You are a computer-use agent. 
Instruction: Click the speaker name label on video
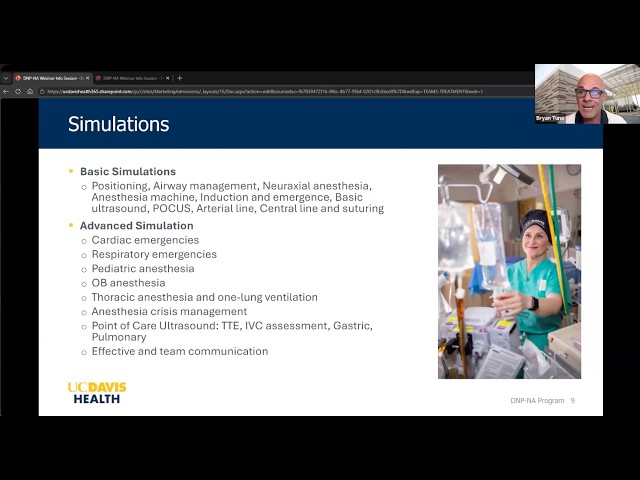click(550, 118)
